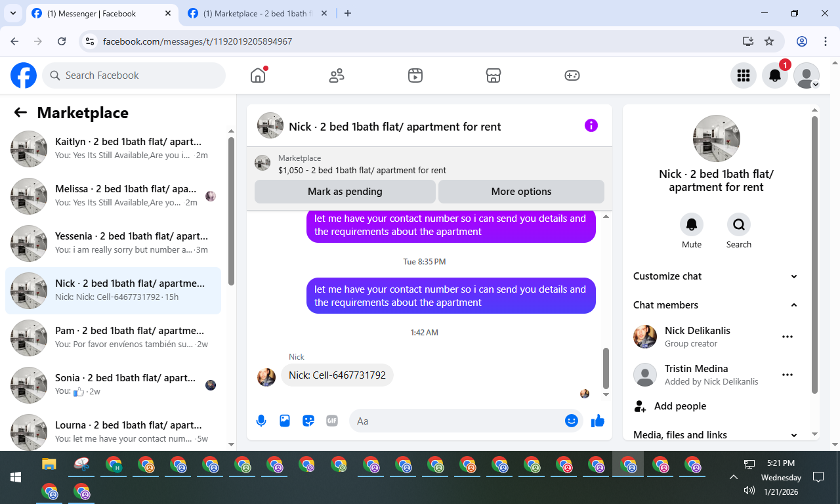Attach a photo file icon
The image size is (840, 504).
[285, 421]
